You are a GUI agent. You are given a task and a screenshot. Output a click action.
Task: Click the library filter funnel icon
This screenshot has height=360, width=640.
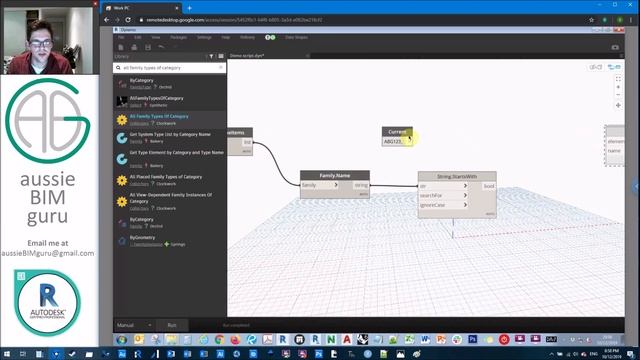211,56
